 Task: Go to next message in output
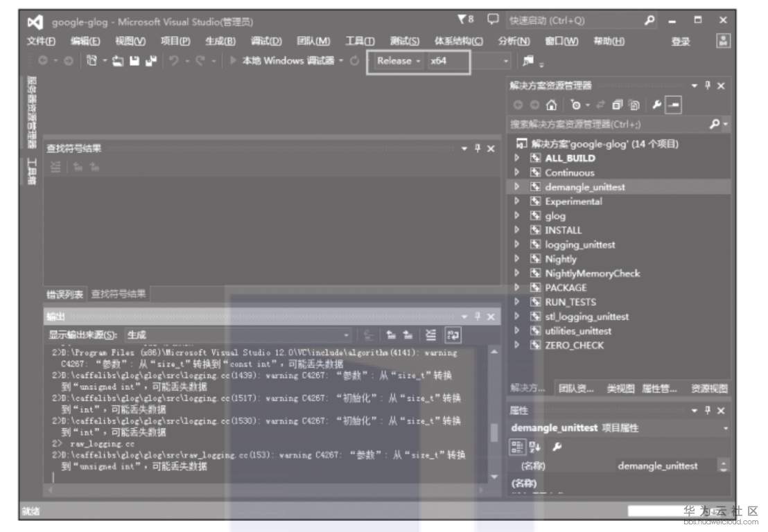pos(408,335)
